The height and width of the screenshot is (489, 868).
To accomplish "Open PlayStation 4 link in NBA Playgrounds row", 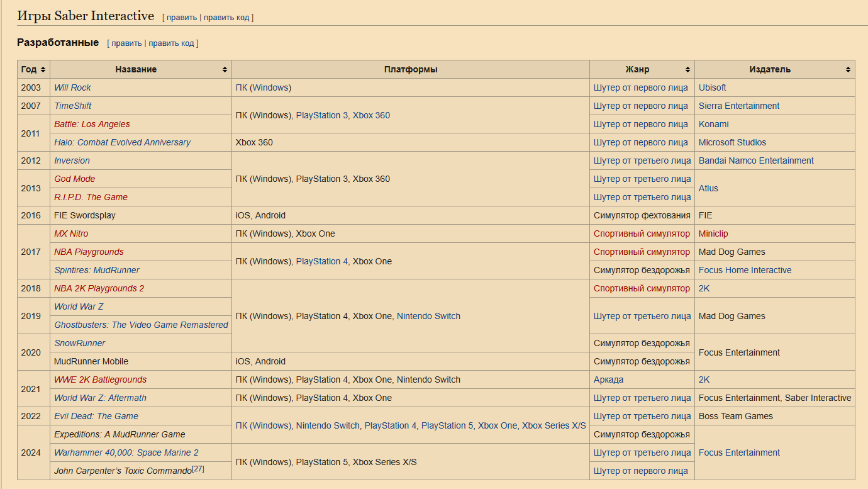I will click(x=321, y=261).
